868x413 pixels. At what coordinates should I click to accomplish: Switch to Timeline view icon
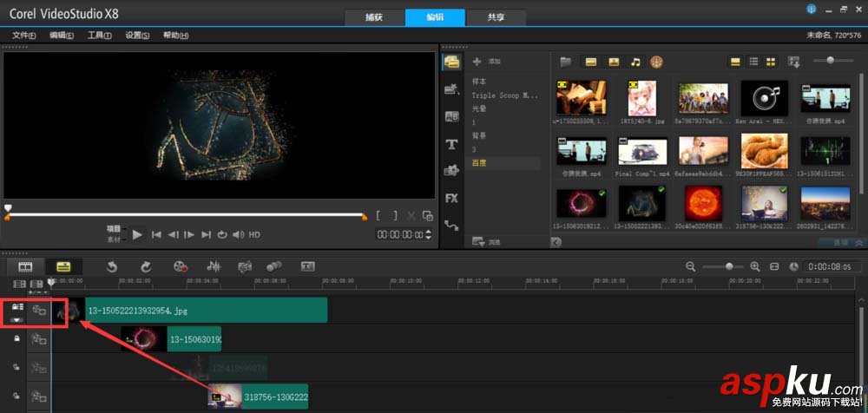[x=63, y=266]
